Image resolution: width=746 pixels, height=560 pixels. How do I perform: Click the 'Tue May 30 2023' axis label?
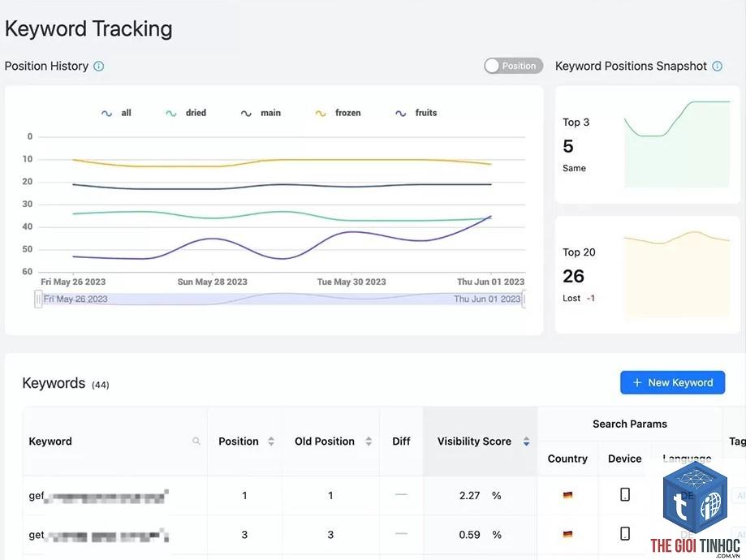click(351, 282)
